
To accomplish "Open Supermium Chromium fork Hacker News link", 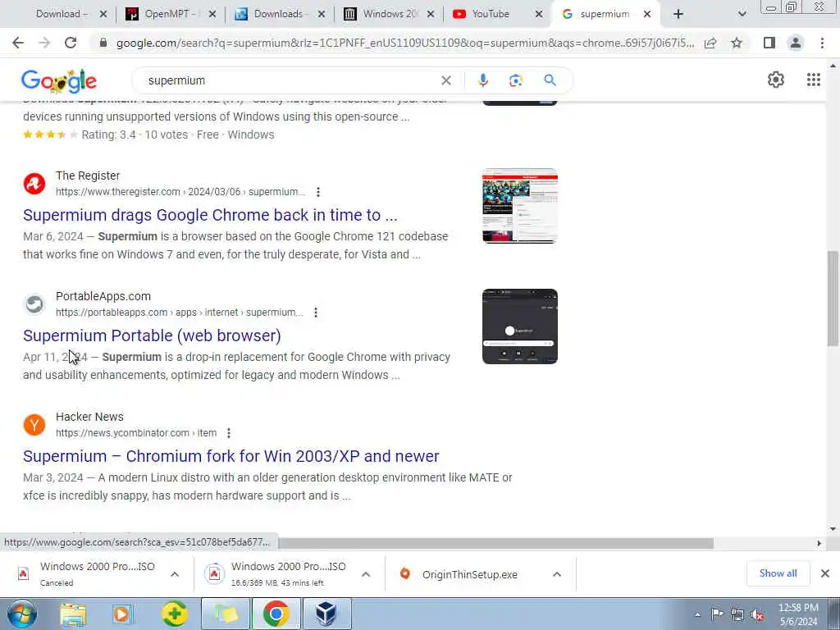I will pos(231,456).
